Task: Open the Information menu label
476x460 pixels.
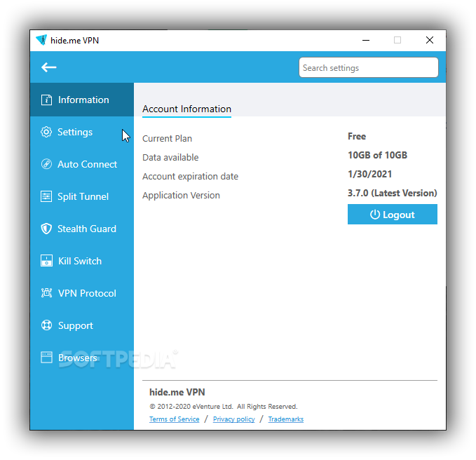Action: (x=83, y=100)
